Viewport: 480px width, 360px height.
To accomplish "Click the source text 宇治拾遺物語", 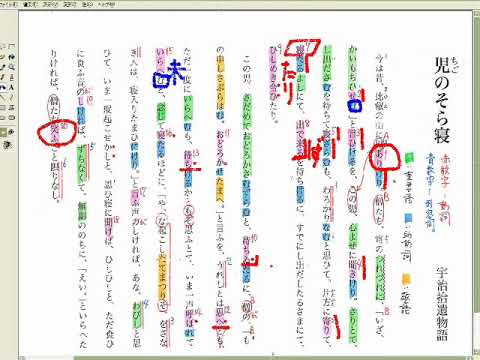I will (x=443, y=304).
